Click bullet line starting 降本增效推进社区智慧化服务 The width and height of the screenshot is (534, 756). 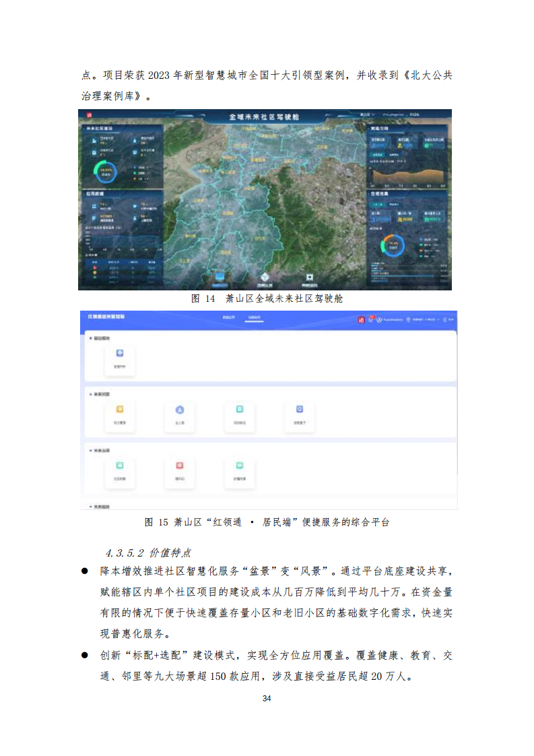click(x=276, y=571)
